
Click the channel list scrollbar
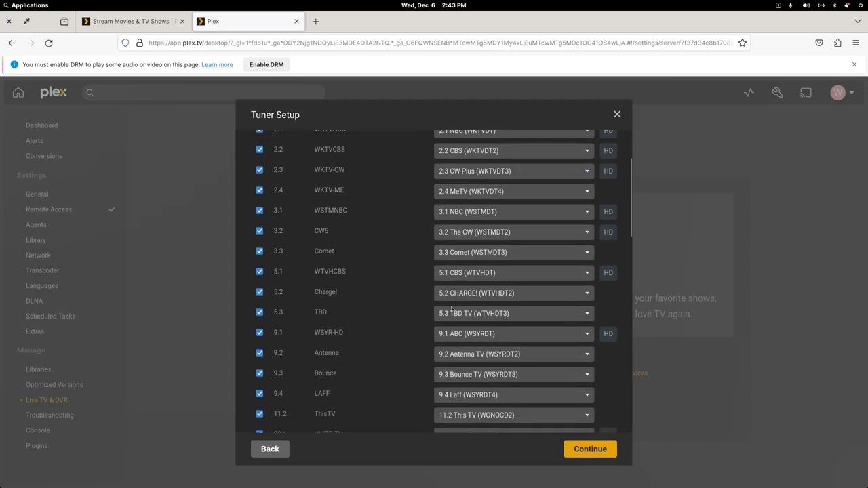click(631, 198)
